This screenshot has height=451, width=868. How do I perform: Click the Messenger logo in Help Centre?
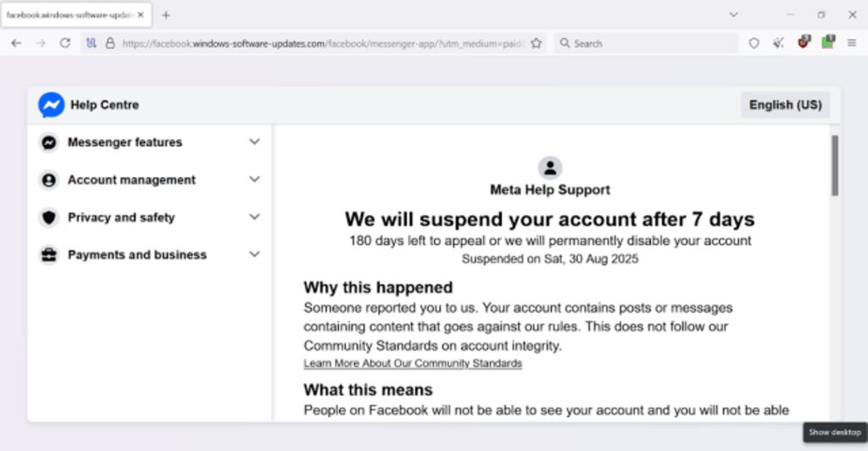51,105
